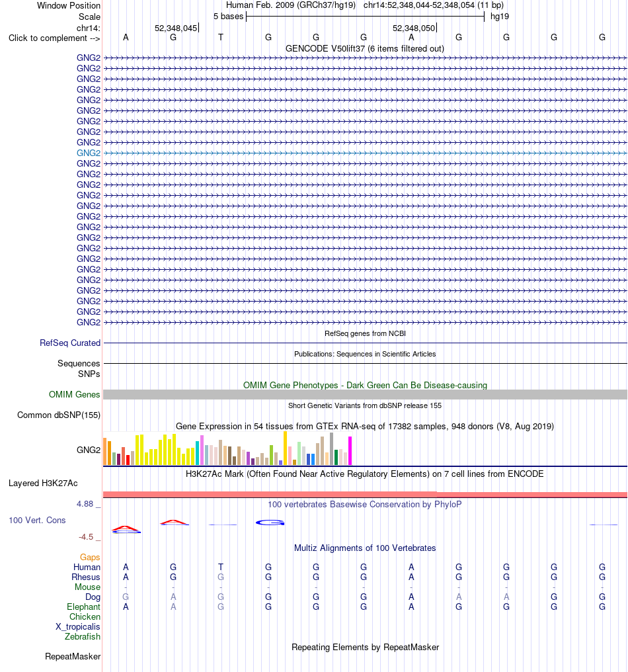This screenshot has height=672, width=628.
Task: Open '100 vertebrates Basewise Conservation by PhyloP' title
Action: (364, 505)
